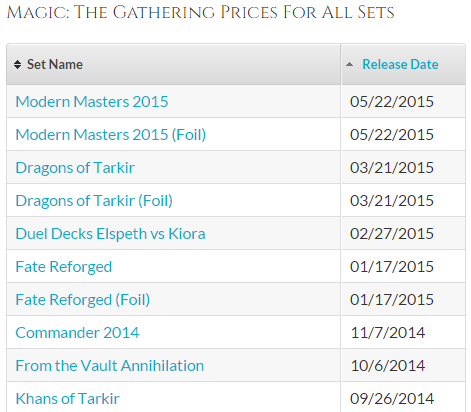Open Fate Reforged set link
Viewport: 471px width, 412px height.
click(64, 266)
